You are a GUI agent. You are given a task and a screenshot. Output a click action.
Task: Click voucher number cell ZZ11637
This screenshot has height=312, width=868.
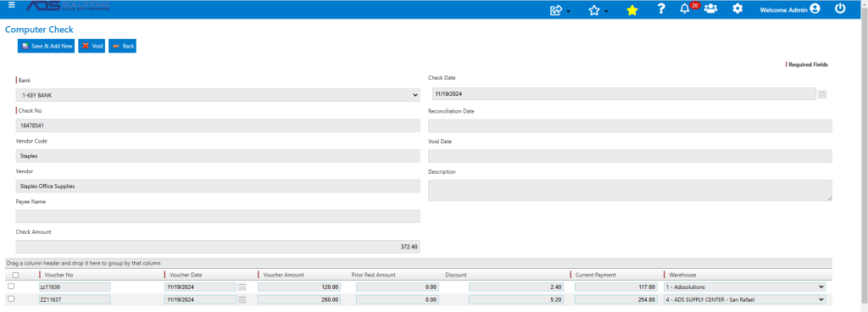click(75, 300)
